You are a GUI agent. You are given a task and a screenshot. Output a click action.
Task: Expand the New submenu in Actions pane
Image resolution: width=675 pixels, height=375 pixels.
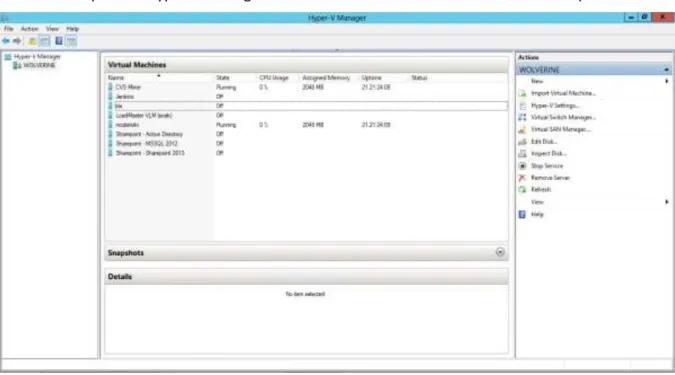[x=594, y=81]
